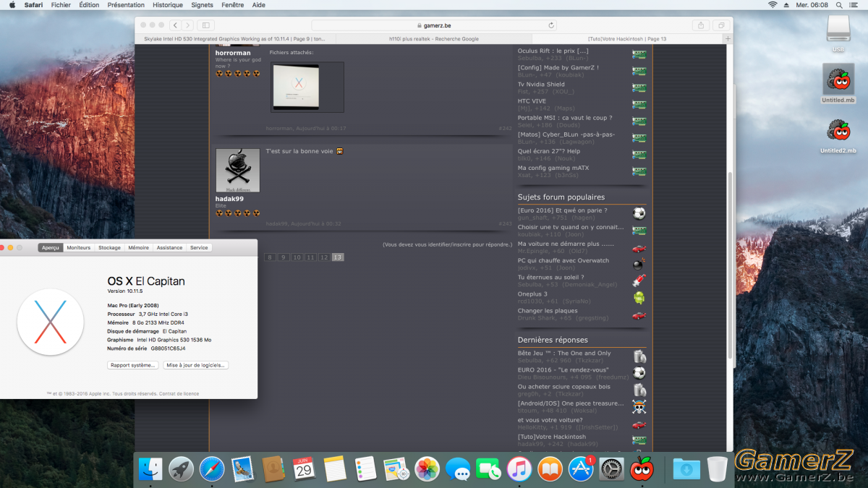Open Historique menu
868x488 pixels.
point(168,5)
